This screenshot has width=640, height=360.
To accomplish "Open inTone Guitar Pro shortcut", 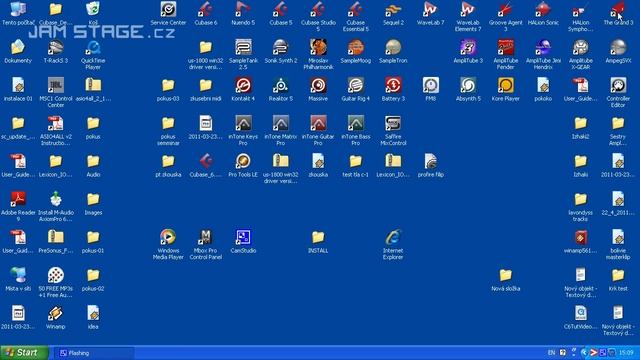I will click(318, 123).
